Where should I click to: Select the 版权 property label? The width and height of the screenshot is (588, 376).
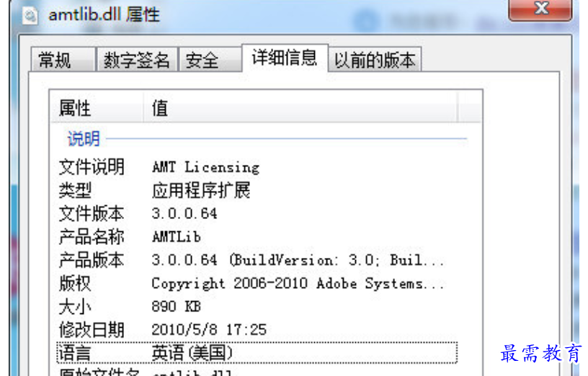75,283
